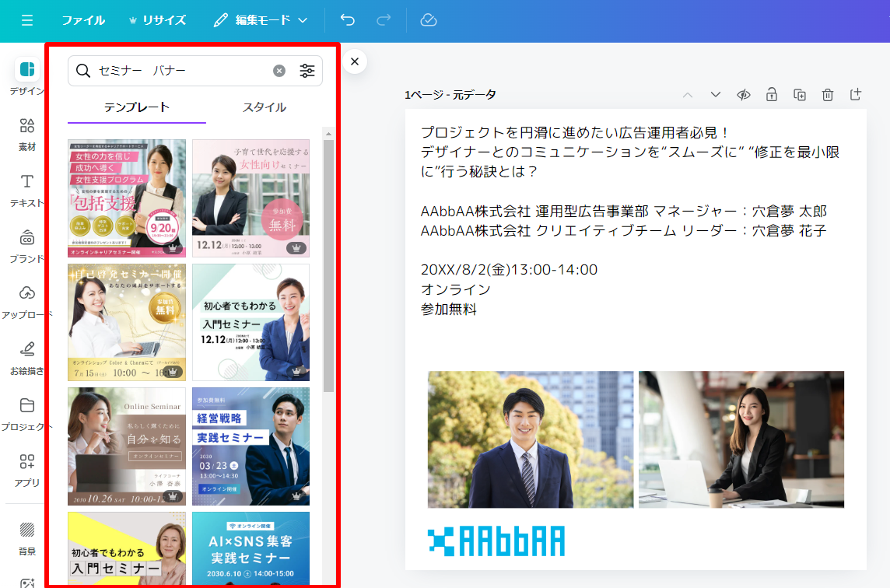The width and height of the screenshot is (890, 588).
Task: Click the オンライン text line
Action: (456, 289)
